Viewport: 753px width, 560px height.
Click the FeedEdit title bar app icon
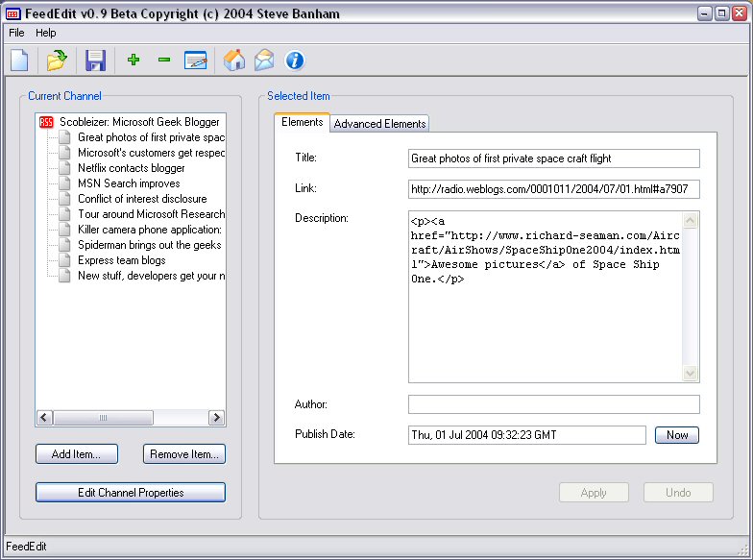pyautogui.click(x=13, y=13)
